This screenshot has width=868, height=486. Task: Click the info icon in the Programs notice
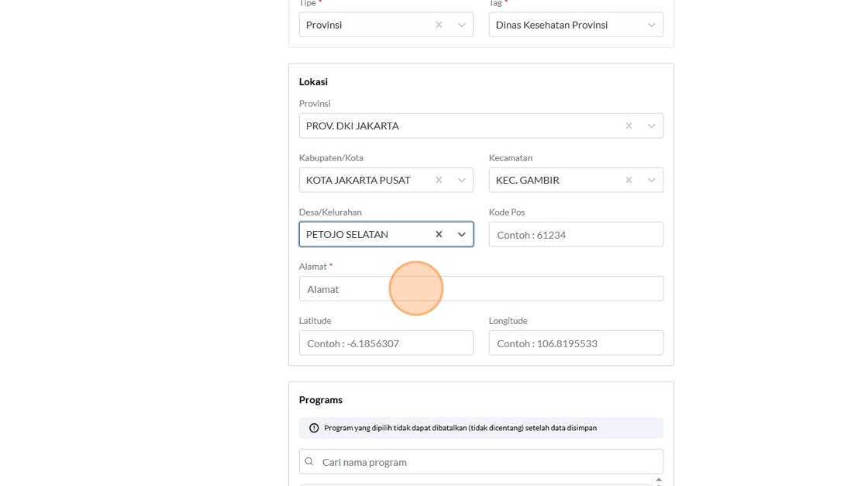pyautogui.click(x=314, y=428)
